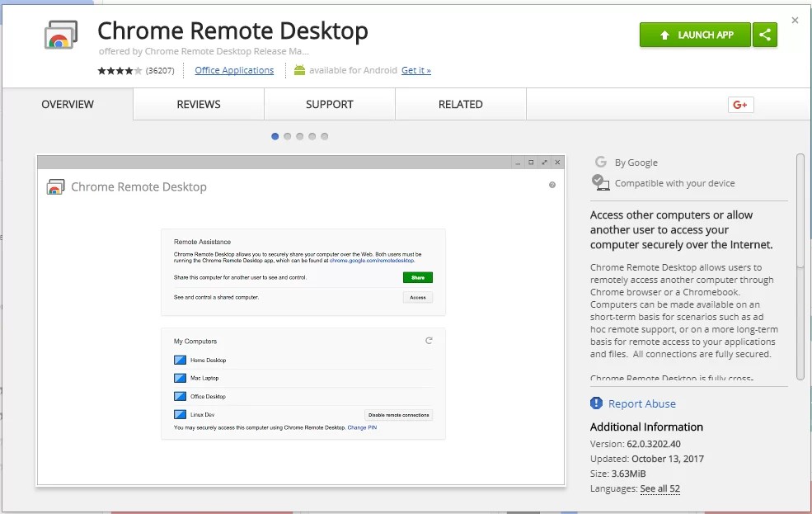Image resolution: width=812 pixels, height=514 pixels.
Task: Click the Version: 62.0.3202.40 text
Action: click(x=635, y=444)
